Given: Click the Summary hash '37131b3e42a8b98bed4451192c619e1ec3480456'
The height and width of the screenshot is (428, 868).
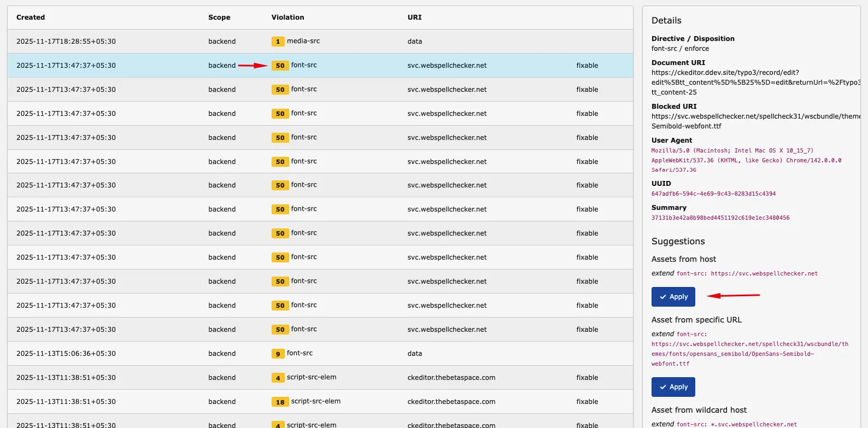Looking at the screenshot, I should pos(720,218).
